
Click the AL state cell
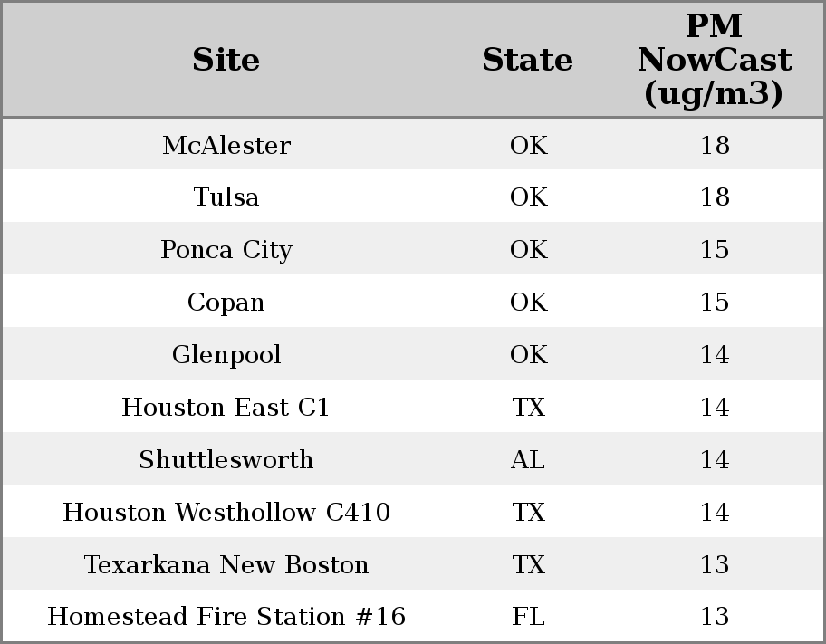click(x=528, y=459)
